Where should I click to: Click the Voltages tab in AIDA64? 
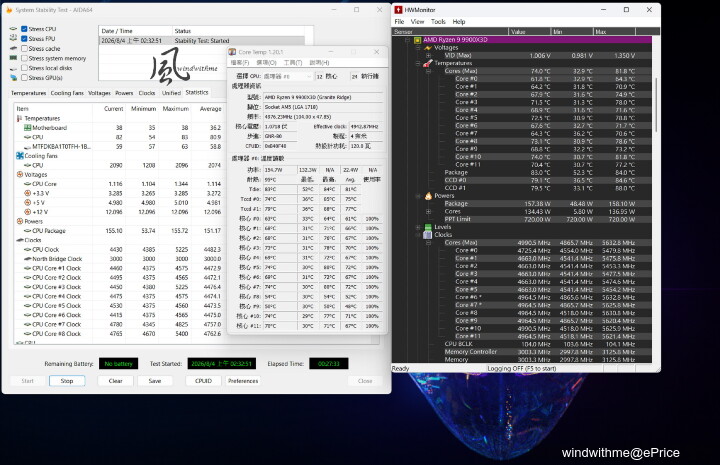click(99, 93)
